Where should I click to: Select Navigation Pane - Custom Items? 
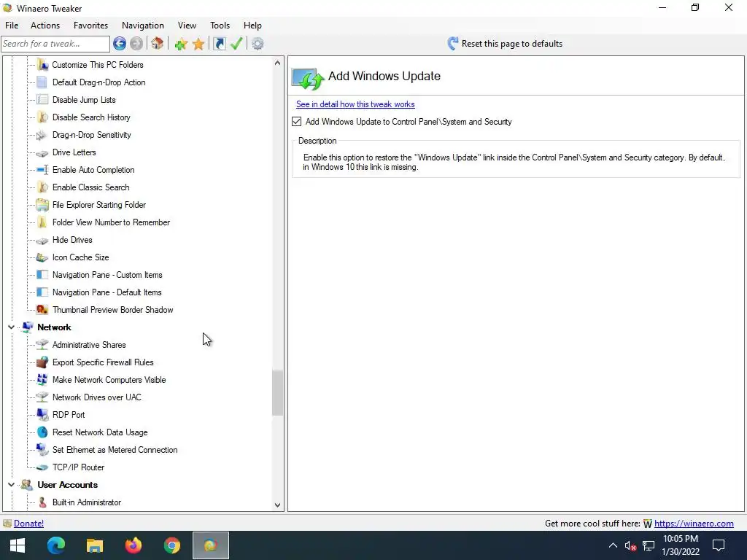tap(107, 275)
